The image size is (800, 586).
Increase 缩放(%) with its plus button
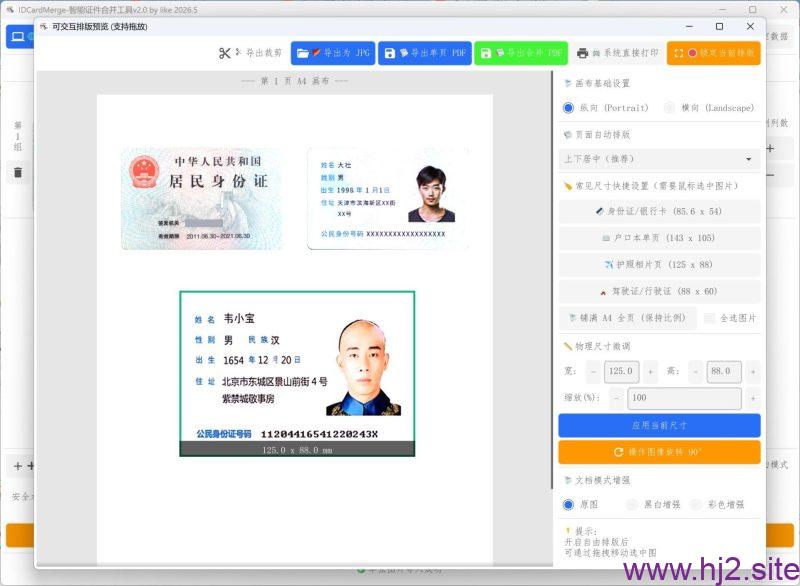[x=753, y=398]
